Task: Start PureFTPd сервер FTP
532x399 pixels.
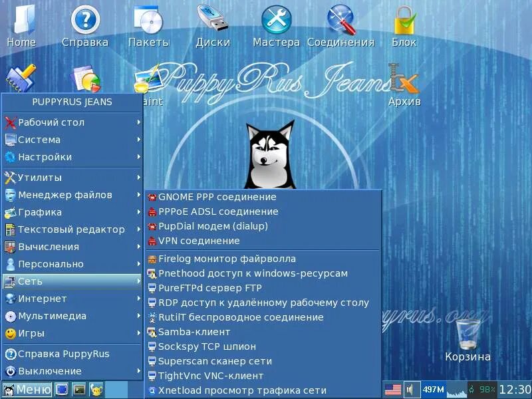Action: click(x=263, y=288)
